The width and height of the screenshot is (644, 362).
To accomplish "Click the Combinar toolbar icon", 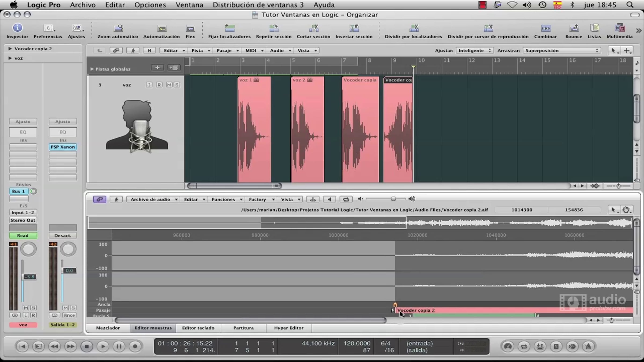I will pos(546,28).
